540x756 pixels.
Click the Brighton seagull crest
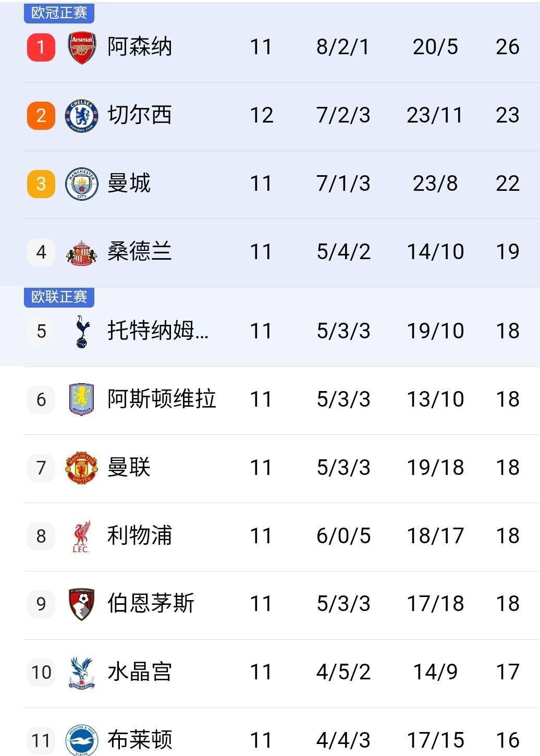[82, 740]
